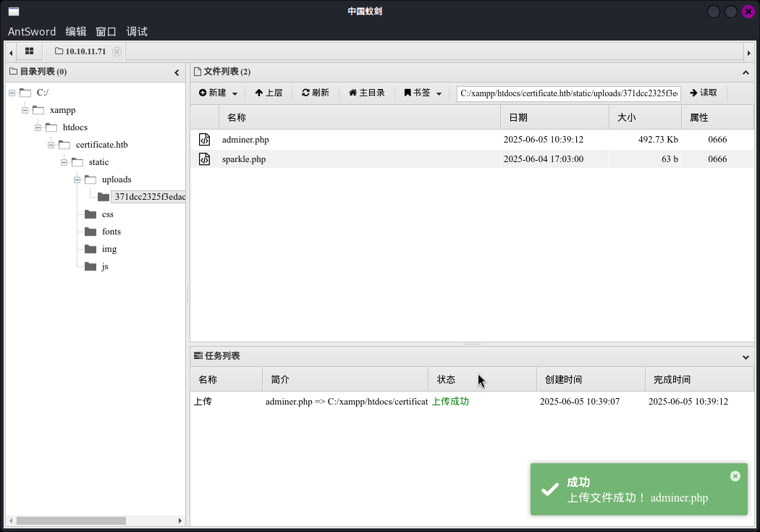
Task: Open window menu icon in title bar
Action: click(x=14, y=11)
